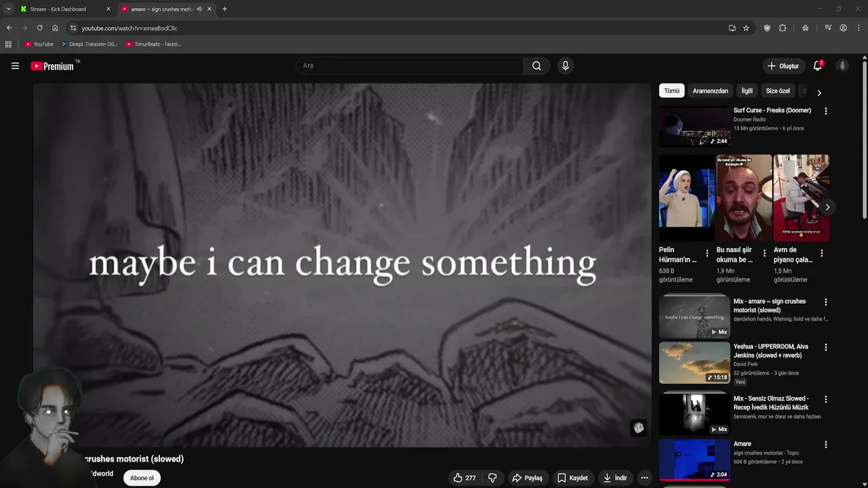The image size is (868, 488).
Task: Open browser extensions puzzle icon
Action: pyautogui.click(x=783, y=28)
